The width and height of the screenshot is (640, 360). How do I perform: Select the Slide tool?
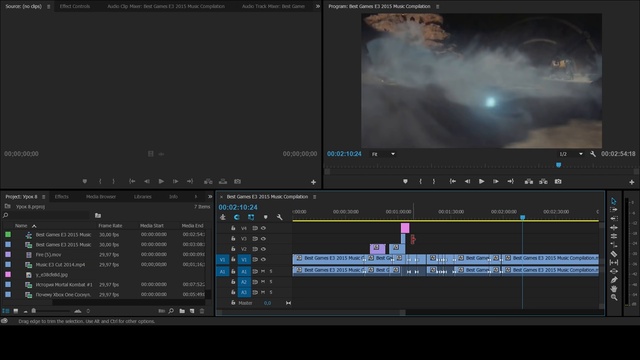(614, 271)
